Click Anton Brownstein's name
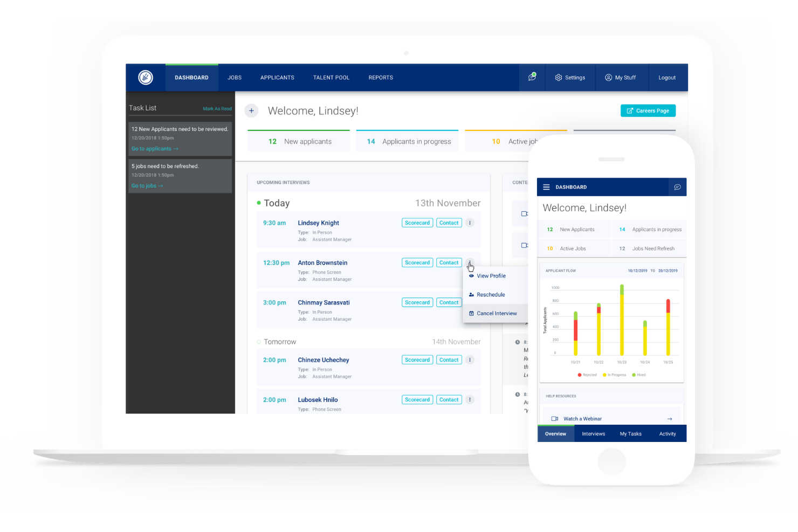Screen dimensions: 798x532 click(x=322, y=262)
